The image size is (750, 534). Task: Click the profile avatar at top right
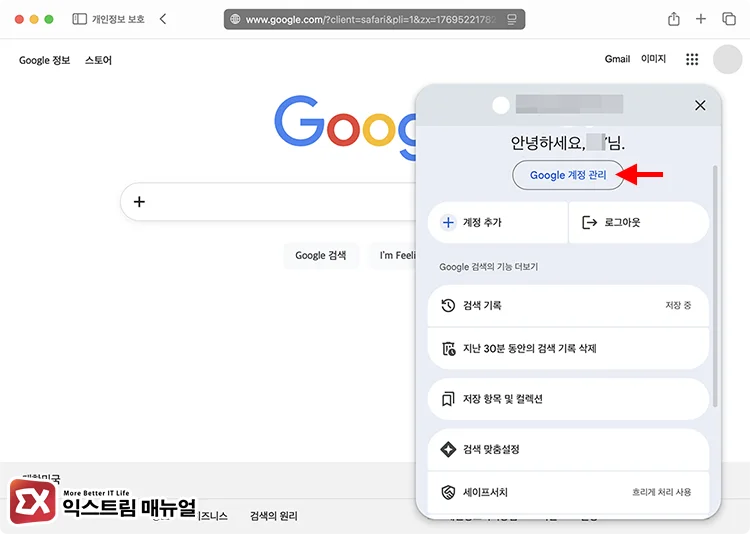(727, 59)
